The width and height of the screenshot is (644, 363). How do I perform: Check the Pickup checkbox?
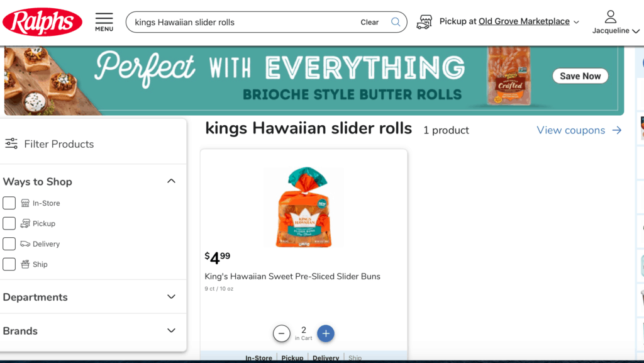click(x=9, y=223)
